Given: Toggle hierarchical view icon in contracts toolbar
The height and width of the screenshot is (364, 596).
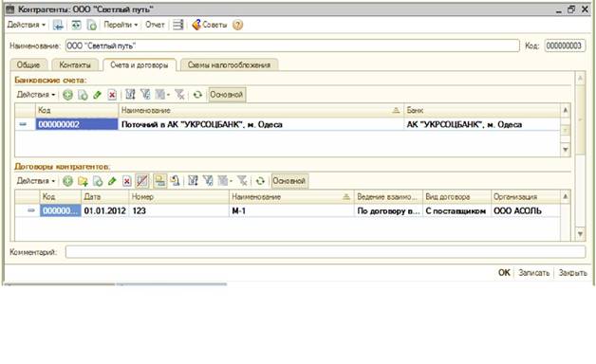Looking at the screenshot, I should point(160,181).
